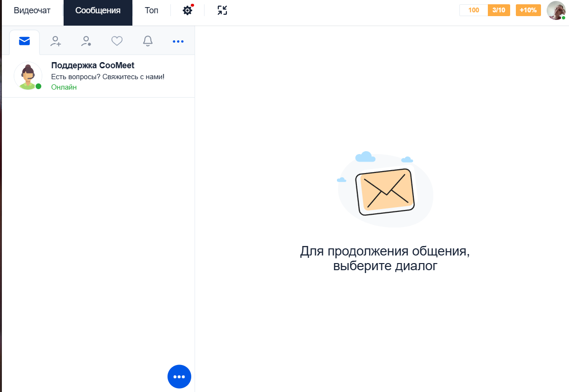
Task: Click the 3/10 progress badge
Action: [498, 9]
